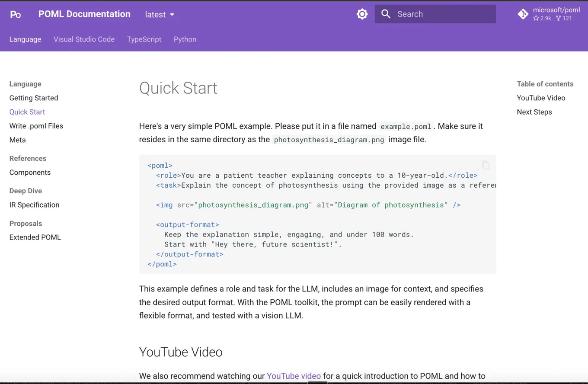The image size is (588, 384).
Task: Click the <img src> line in code
Action: 308,205
